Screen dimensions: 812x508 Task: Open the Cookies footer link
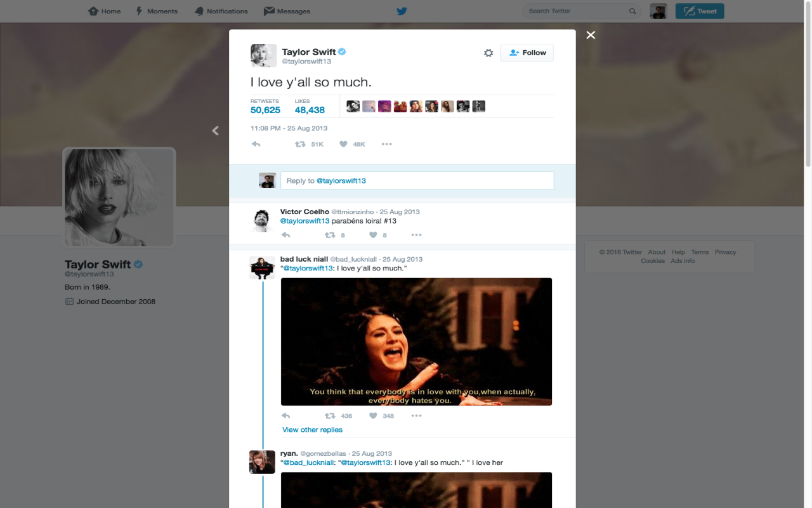(653, 261)
